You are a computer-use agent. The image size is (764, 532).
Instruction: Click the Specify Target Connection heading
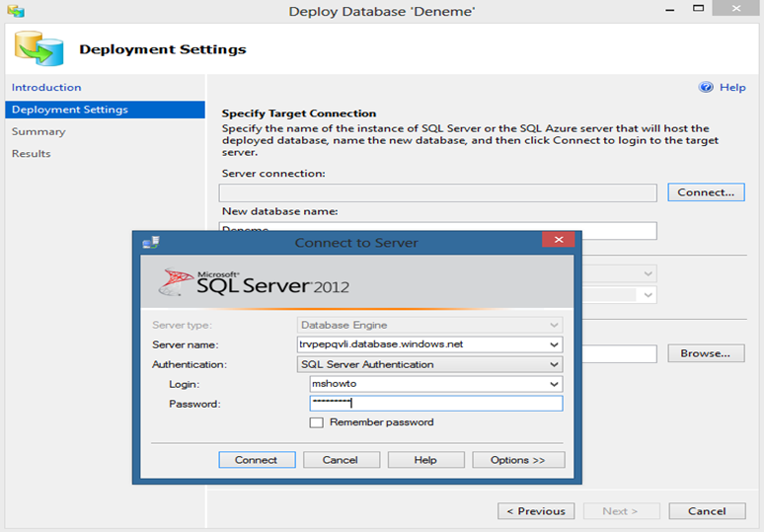tap(299, 114)
